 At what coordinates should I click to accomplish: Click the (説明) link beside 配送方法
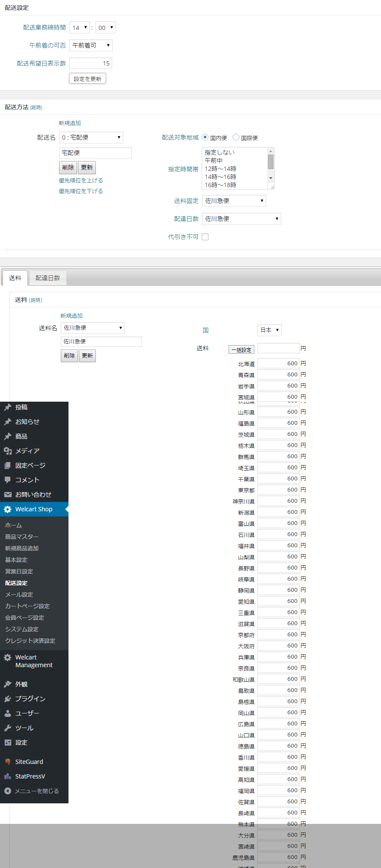(36, 107)
